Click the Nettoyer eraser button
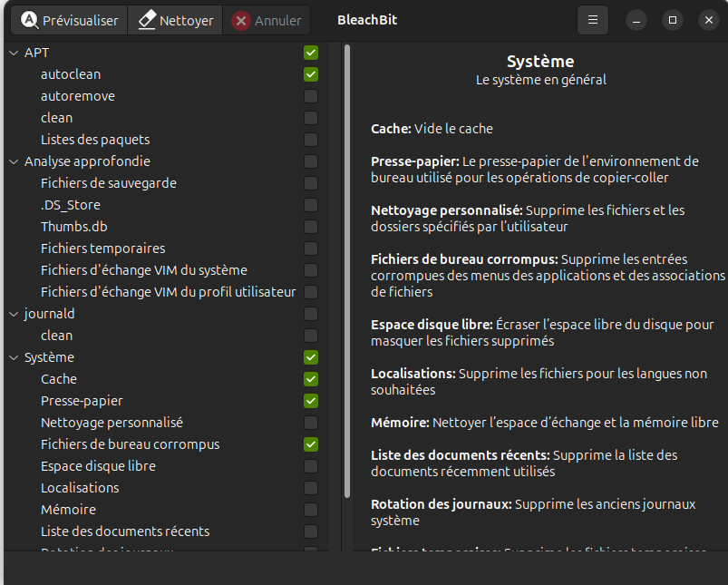This screenshot has width=728, height=585. point(175,21)
